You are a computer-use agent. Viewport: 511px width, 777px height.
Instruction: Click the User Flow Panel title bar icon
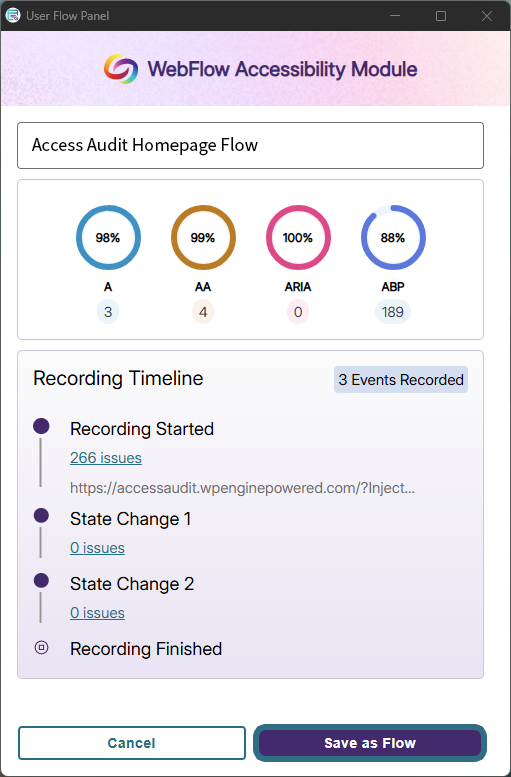point(12,15)
